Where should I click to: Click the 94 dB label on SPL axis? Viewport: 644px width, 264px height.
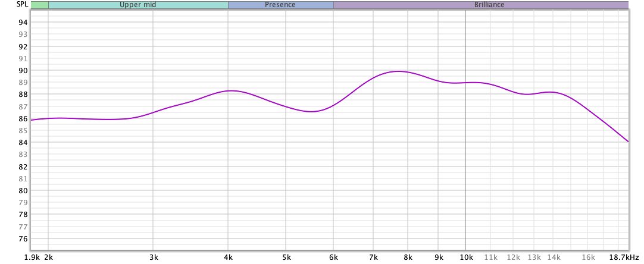click(23, 23)
